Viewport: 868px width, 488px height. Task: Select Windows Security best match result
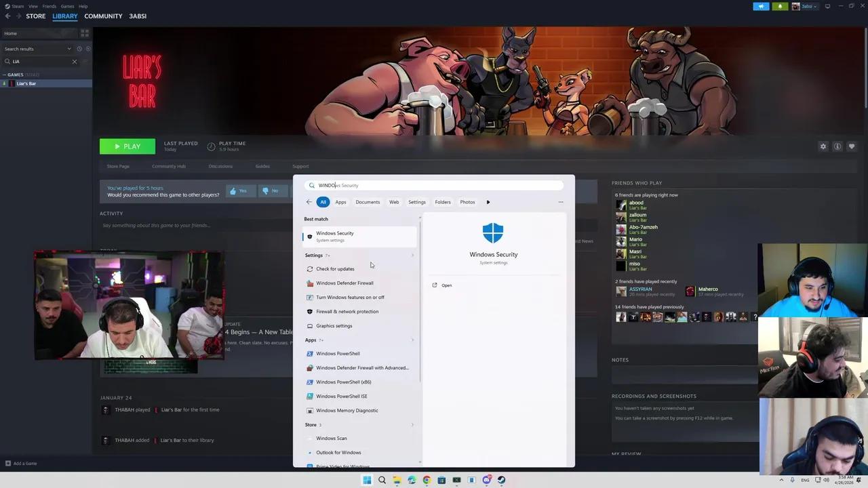(360, 236)
